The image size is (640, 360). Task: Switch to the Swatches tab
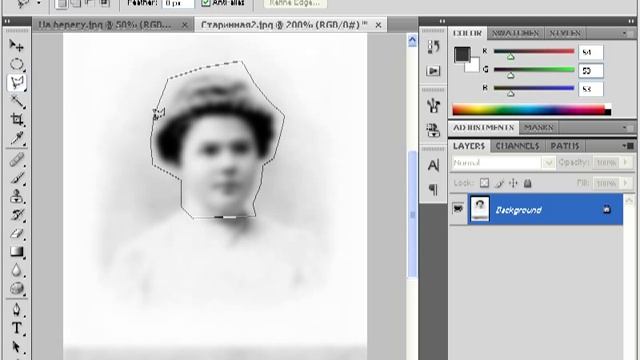click(515, 33)
